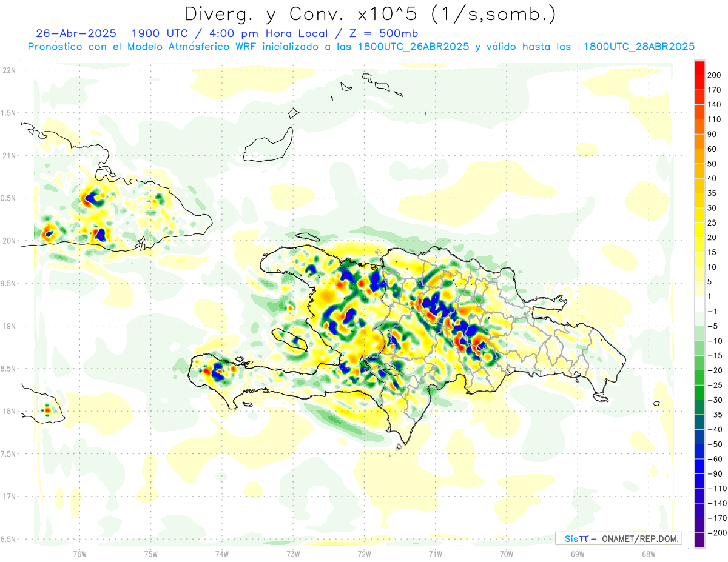The width and height of the screenshot is (728, 562).
Task: Click the '69W' longitude label
Action: click(578, 554)
